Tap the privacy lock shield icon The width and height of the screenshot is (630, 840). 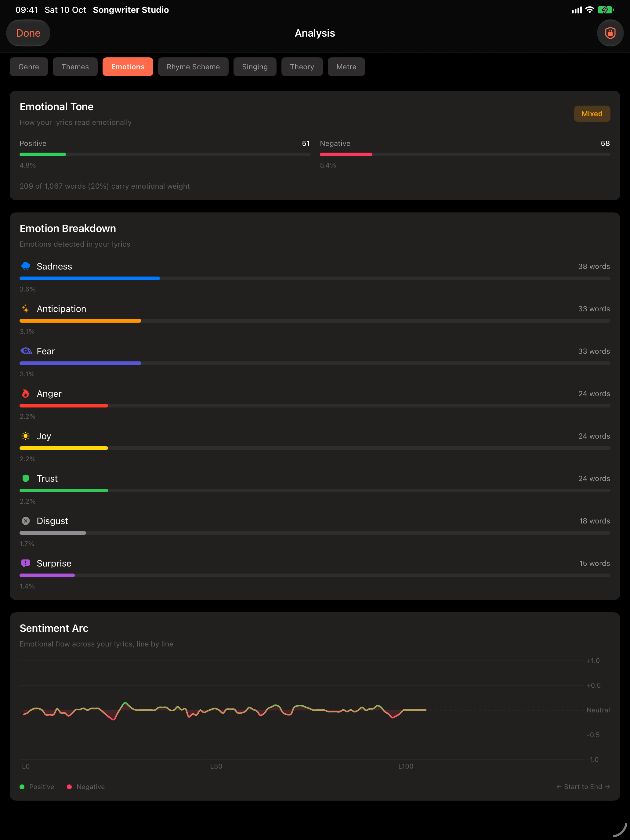click(610, 33)
